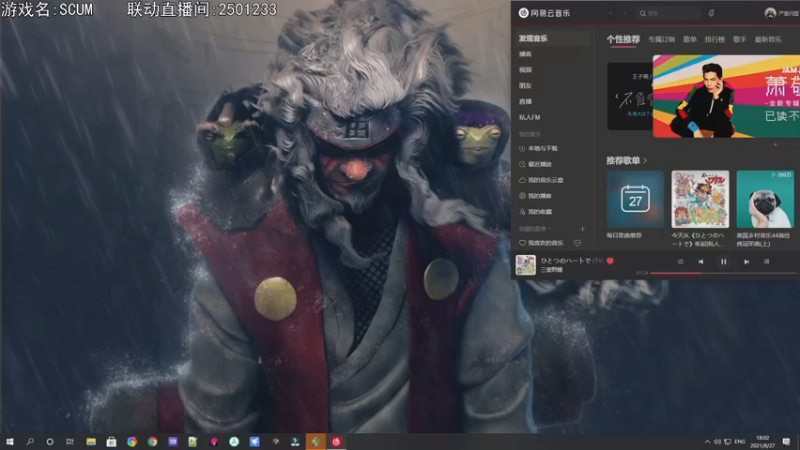Go back with the header back arrow
This screenshot has width=800, height=450.
[611, 13]
